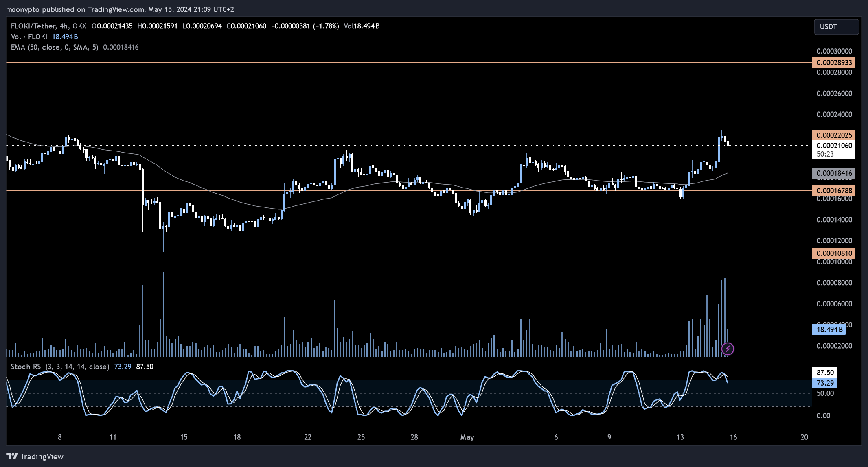Click the change value −0.00000381 (−1.78%)

305,26
